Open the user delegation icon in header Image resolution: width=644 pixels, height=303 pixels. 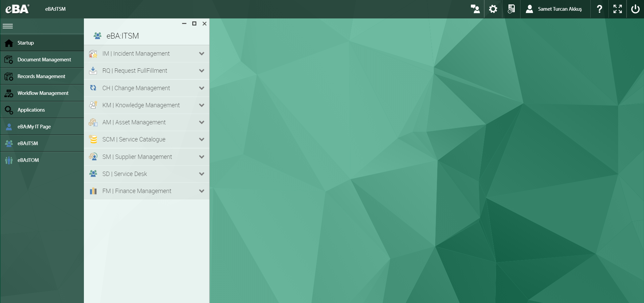click(x=475, y=9)
